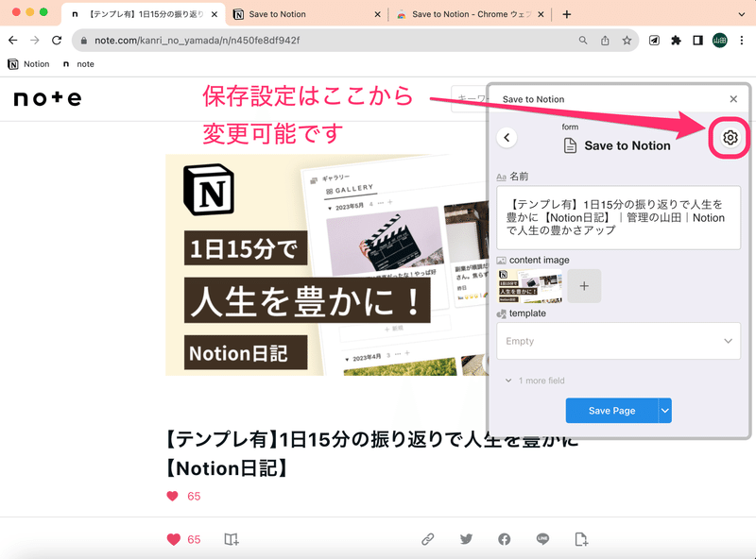Image resolution: width=756 pixels, height=559 pixels.
Task: Click browser back arrow
Action: pyautogui.click(x=13, y=41)
